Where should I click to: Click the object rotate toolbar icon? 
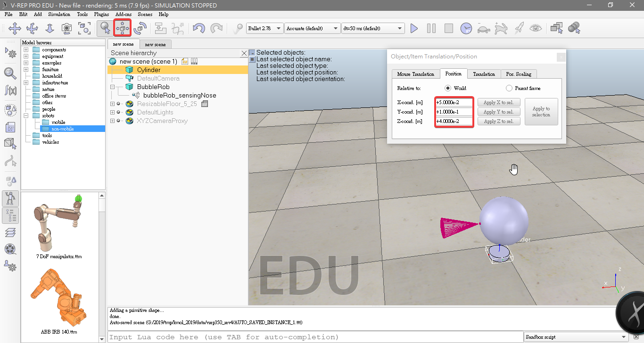(x=140, y=28)
